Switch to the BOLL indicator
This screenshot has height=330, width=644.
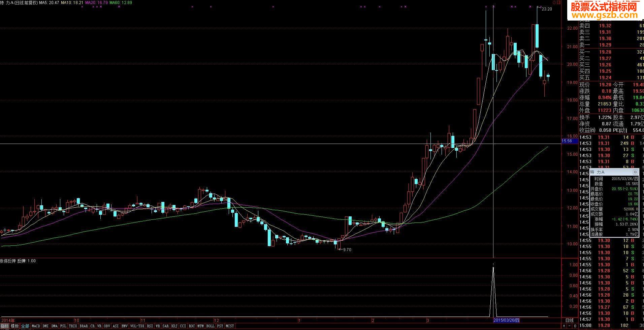click(211, 326)
